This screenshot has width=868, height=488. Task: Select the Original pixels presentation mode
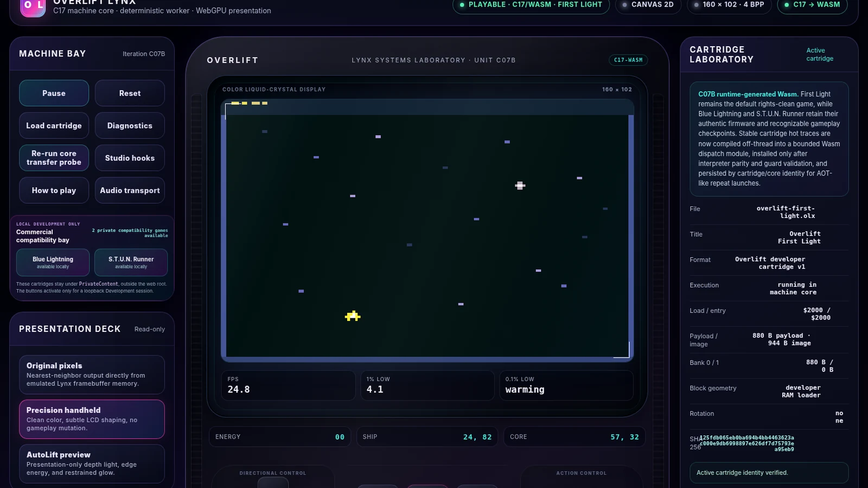pyautogui.click(x=92, y=374)
